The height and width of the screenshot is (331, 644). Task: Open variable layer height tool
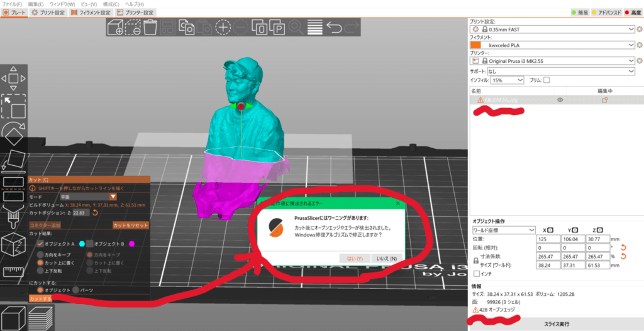(315, 28)
